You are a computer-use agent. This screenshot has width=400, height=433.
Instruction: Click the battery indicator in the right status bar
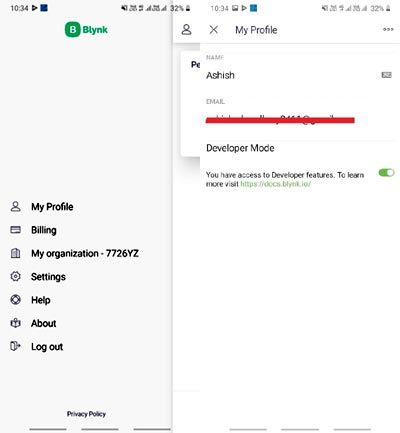pyautogui.click(x=388, y=8)
